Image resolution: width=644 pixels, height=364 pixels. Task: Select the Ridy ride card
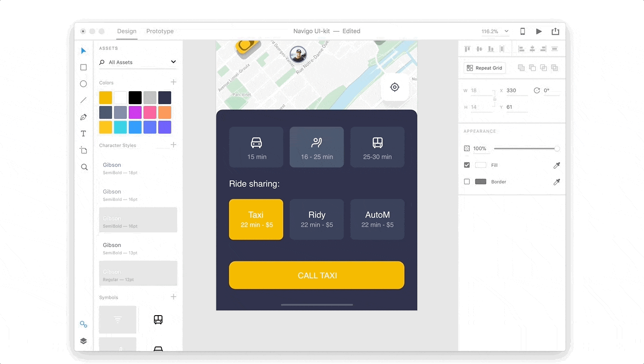pos(316,219)
